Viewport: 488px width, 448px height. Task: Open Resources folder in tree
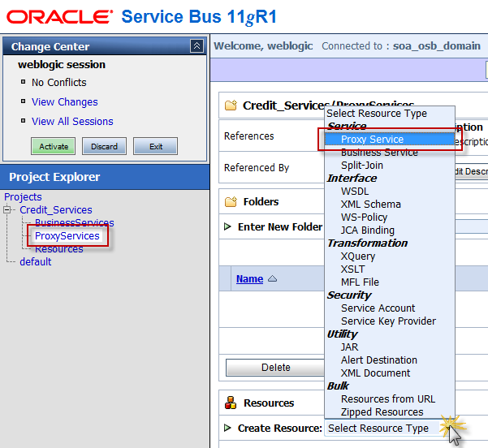coord(58,249)
